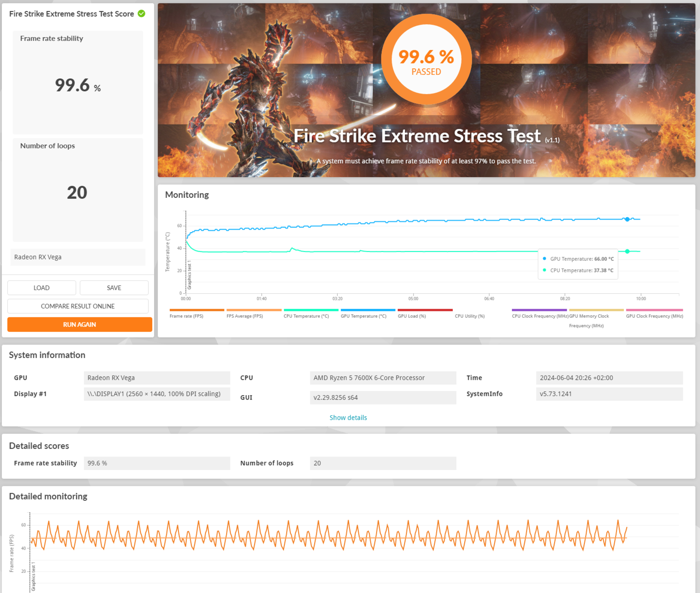Screen dimensions: 700x593
Task: Click the Frame rate stability 99.6 % card
Action: click(x=78, y=82)
